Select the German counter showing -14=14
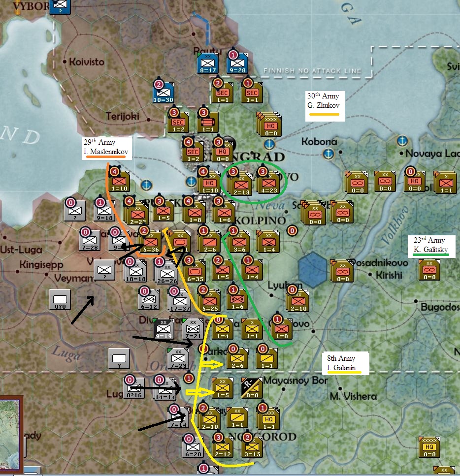 (164, 389)
